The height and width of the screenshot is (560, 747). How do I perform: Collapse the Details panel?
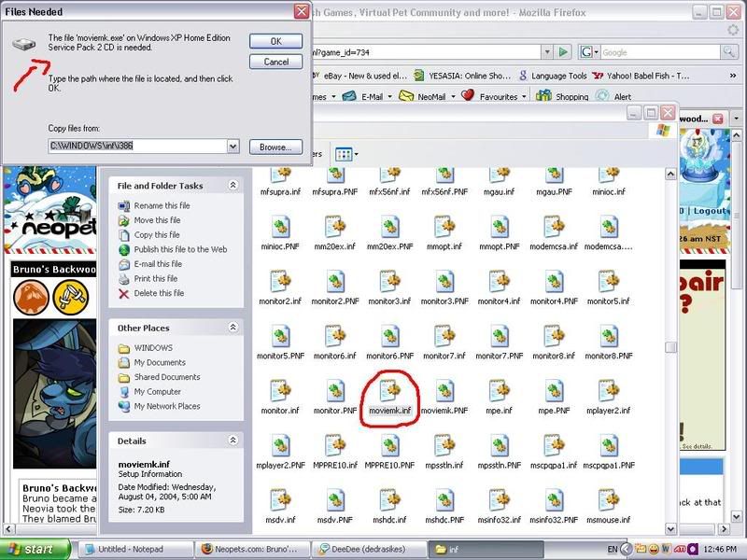pos(233,440)
